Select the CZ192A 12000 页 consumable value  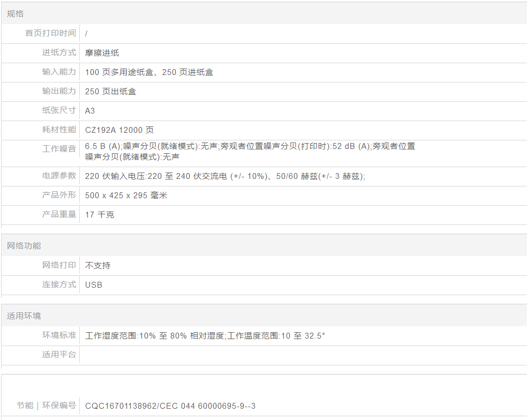pos(119,130)
